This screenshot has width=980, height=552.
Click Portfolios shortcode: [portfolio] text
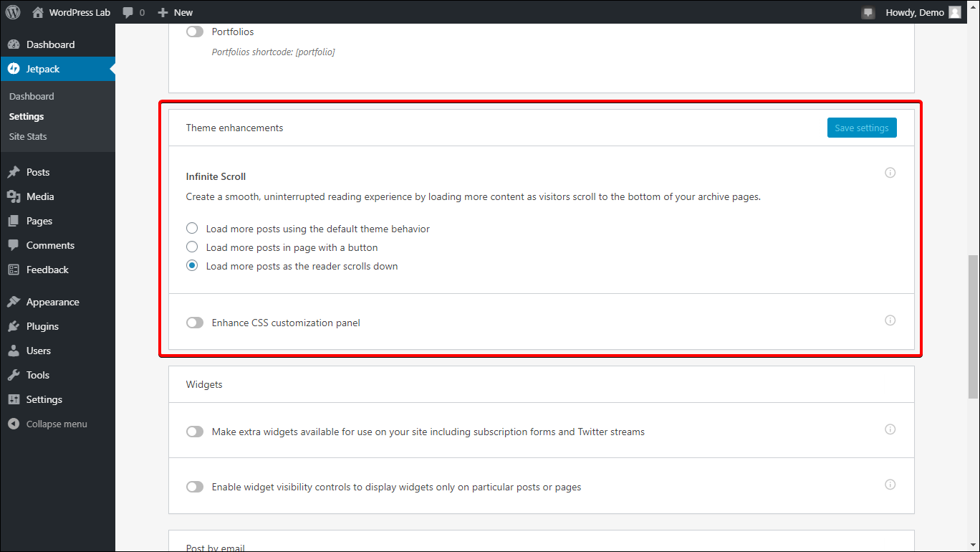[274, 52]
